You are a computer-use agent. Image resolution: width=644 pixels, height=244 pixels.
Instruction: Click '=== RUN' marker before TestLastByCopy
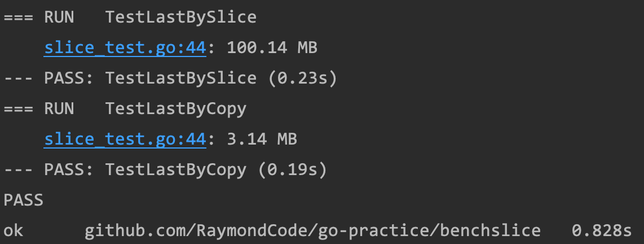(x=38, y=108)
